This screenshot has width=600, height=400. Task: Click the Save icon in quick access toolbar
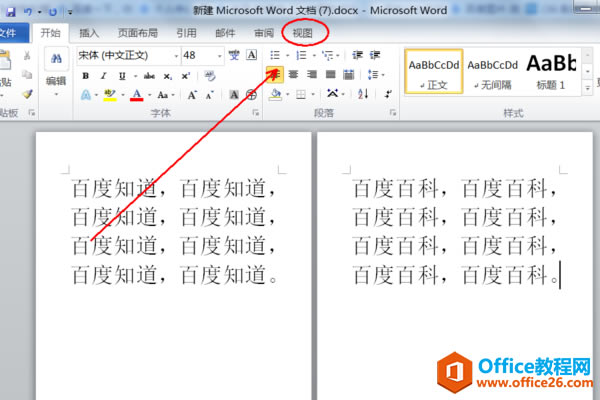(10, 12)
